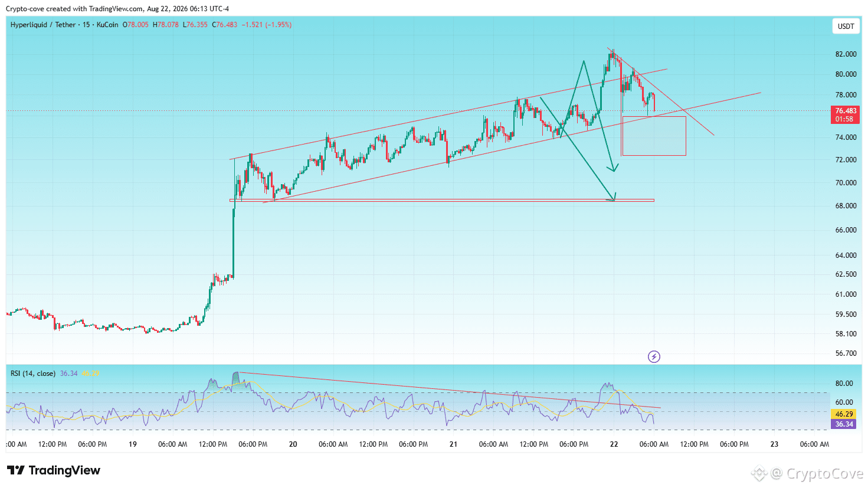The height and width of the screenshot is (488, 868).
Task: Click the date label 21 on the time axis
Action: click(x=453, y=444)
